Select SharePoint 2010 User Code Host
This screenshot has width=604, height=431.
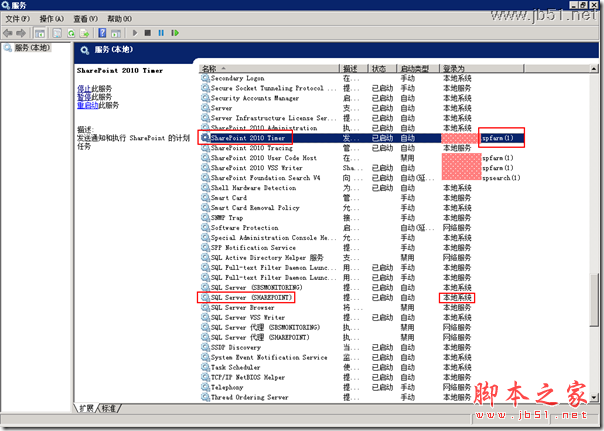(263, 158)
